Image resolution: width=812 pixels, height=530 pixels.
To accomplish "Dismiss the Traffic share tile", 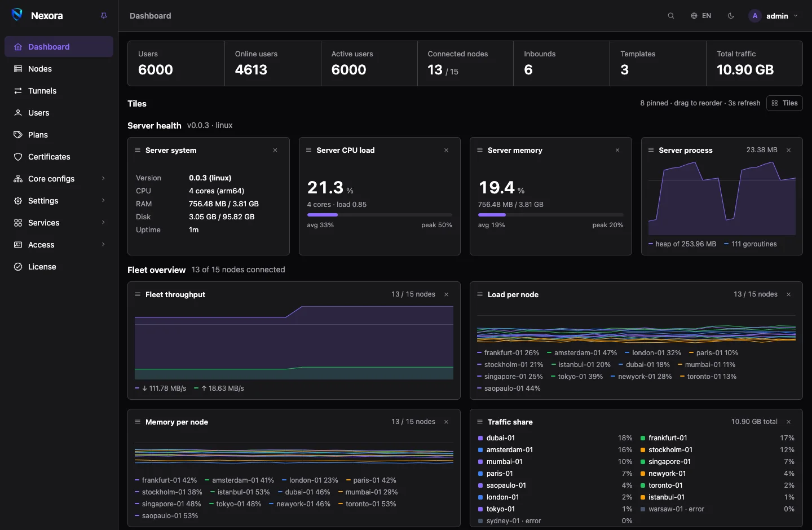I will (x=788, y=422).
